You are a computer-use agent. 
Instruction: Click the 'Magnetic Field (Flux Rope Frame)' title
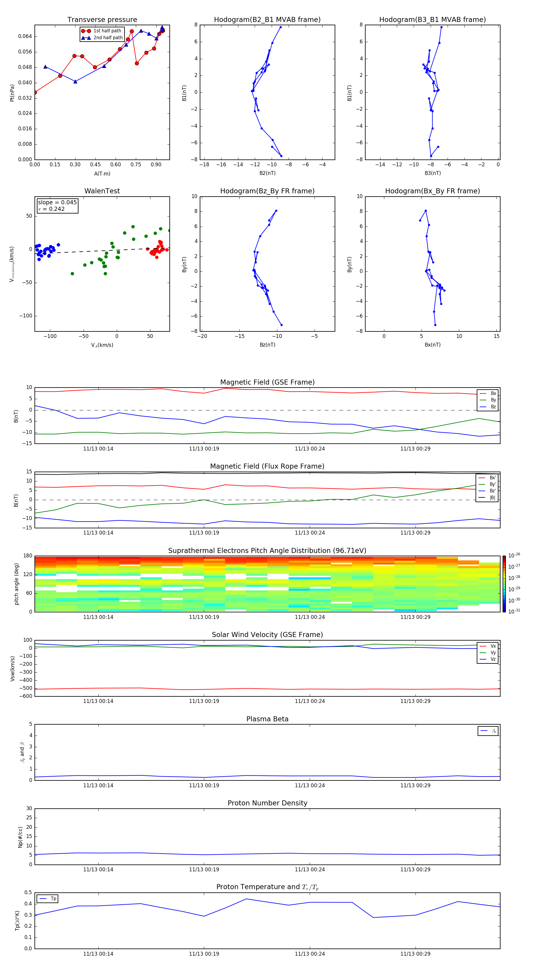tap(267, 467)
